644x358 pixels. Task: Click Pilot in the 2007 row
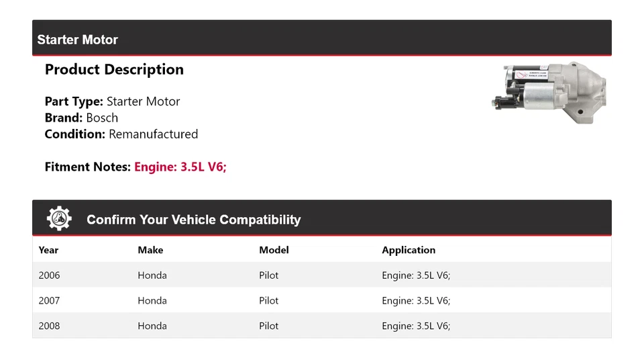(x=268, y=301)
